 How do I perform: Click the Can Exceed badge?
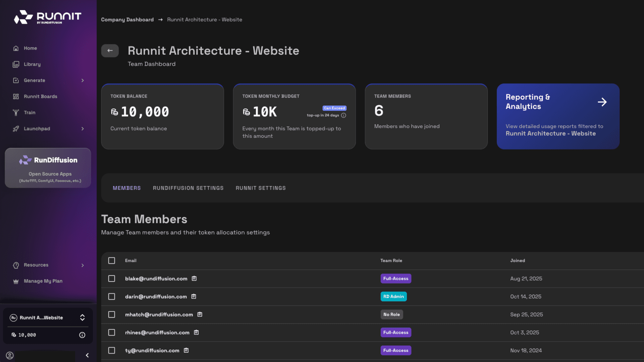(x=334, y=108)
